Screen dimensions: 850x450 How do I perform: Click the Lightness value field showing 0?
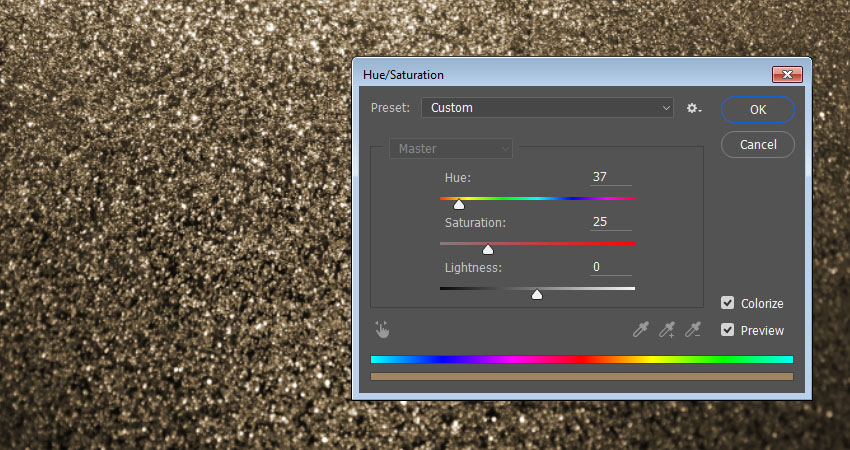point(610,267)
